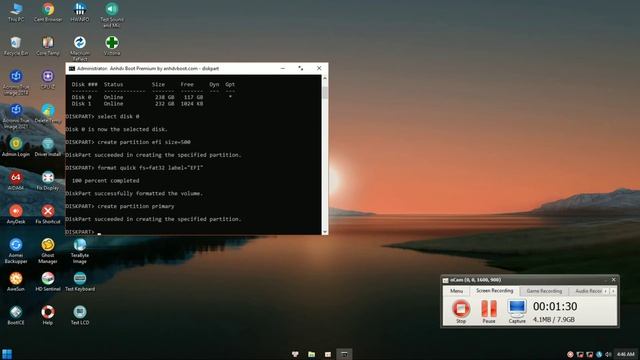
Task: Close the oCam recorder window
Action: [613, 280]
